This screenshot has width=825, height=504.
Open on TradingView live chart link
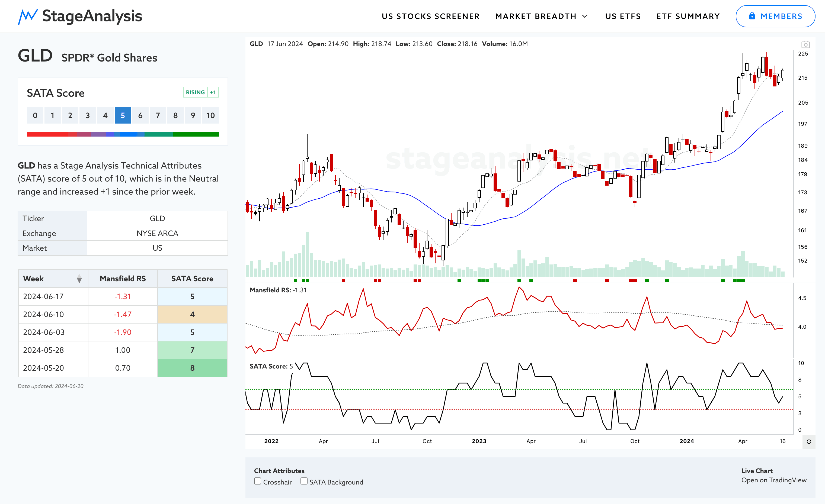(774, 480)
